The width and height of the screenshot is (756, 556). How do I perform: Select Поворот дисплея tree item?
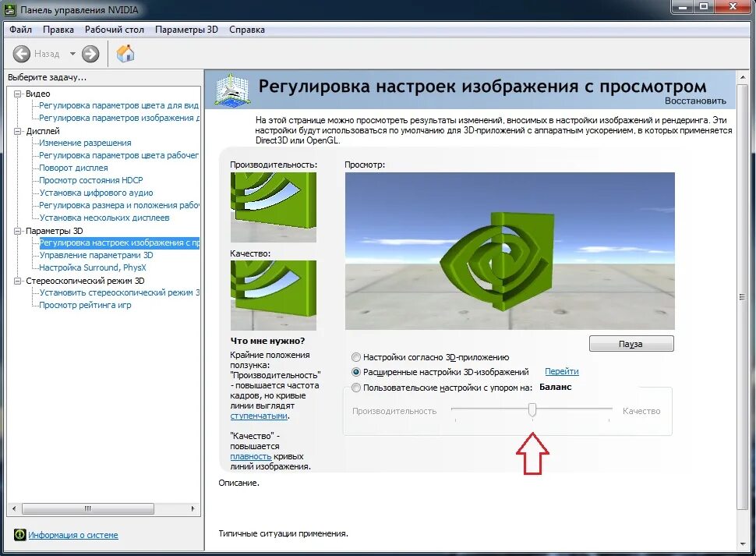pyautogui.click(x=73, y=168)
